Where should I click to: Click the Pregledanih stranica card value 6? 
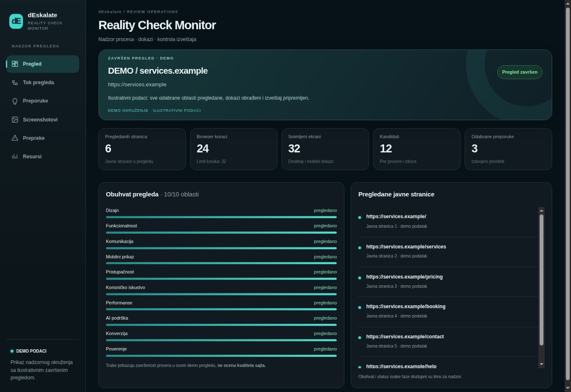coord(108,149)
